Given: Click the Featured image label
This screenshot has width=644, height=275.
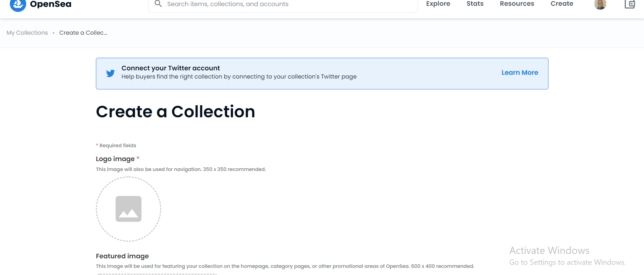Looking at the screenshot, I should pos(122,256).
